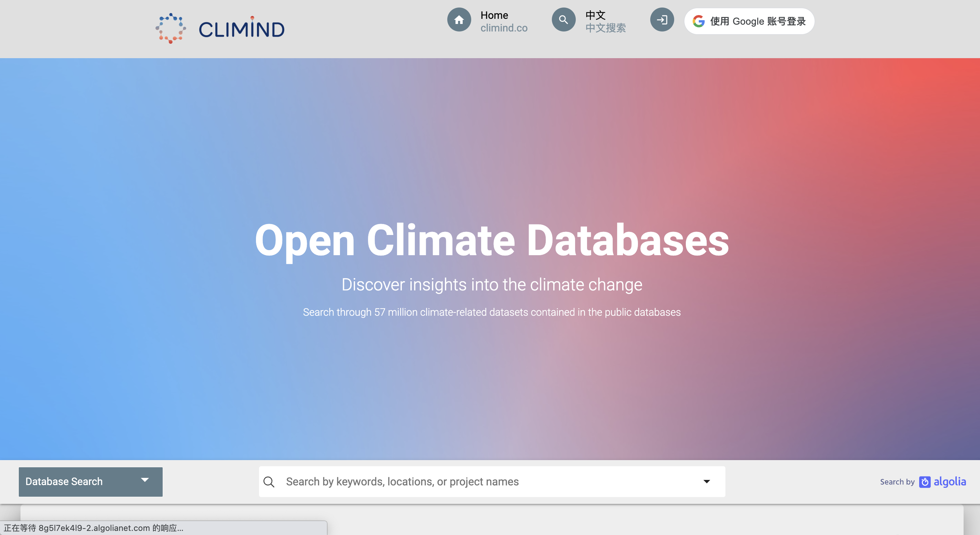Click the Google G icon
The height and width of the screenshot is (535, 980).
699,21
